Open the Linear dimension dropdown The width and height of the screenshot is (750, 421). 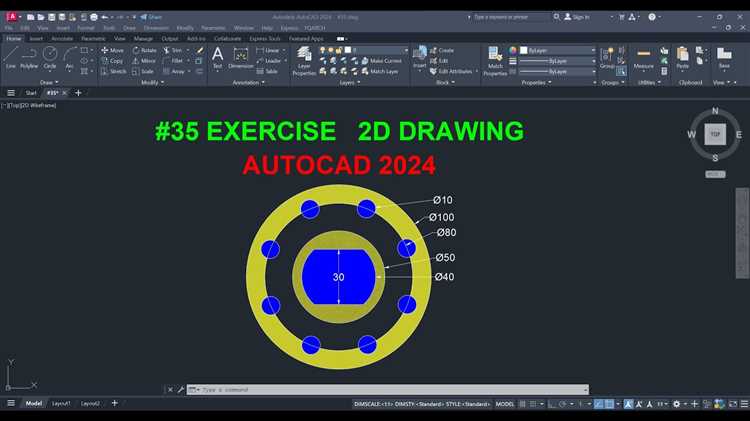tap(284, 50)
